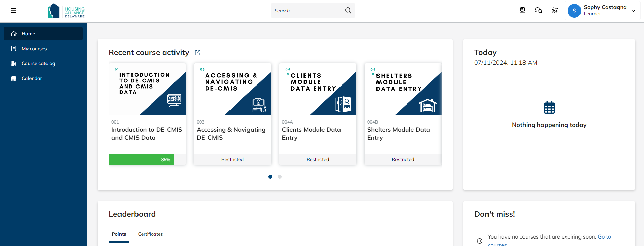The height and width of the screenshot is (246, 644).
Task: Click the Nothing happening today text
Action: pyautogui.click(x=549, y=125)
